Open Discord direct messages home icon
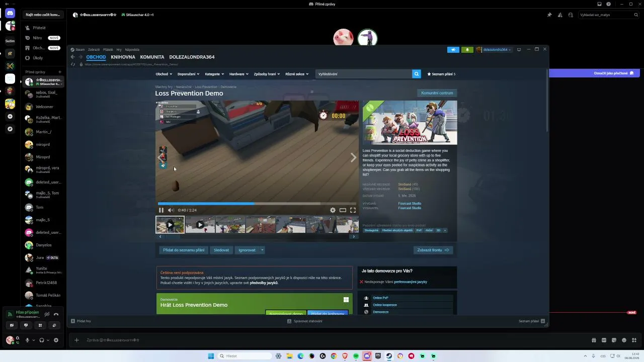This screenshot has width=644, height=362. [10, 14]
